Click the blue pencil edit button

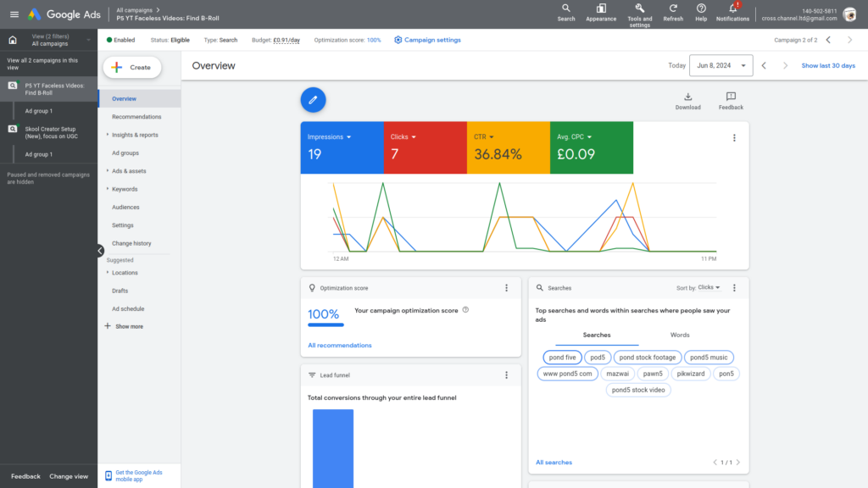pos(313,100)
